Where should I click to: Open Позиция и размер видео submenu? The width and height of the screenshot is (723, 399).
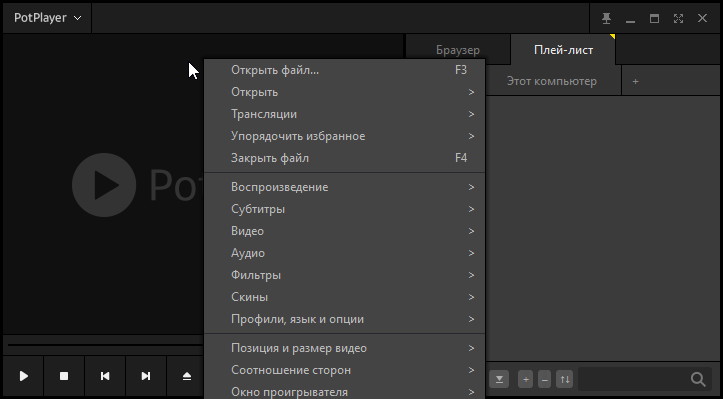[x=344, y=348]
